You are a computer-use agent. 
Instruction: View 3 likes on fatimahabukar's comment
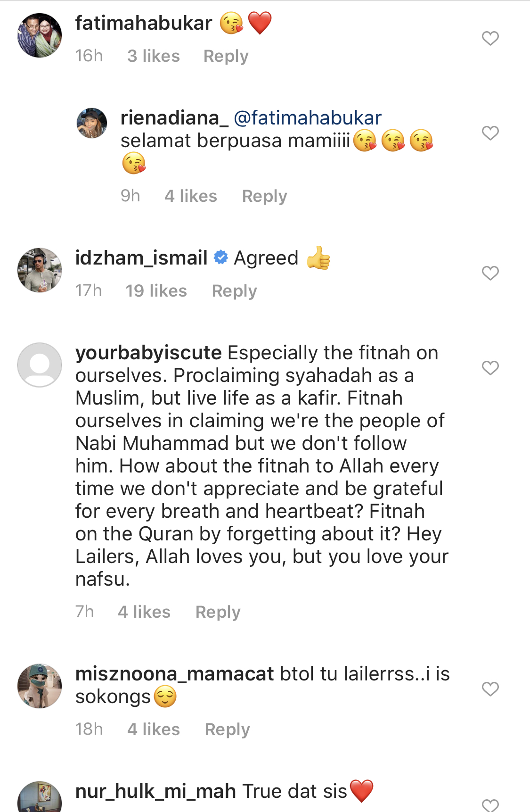point(154,56)
